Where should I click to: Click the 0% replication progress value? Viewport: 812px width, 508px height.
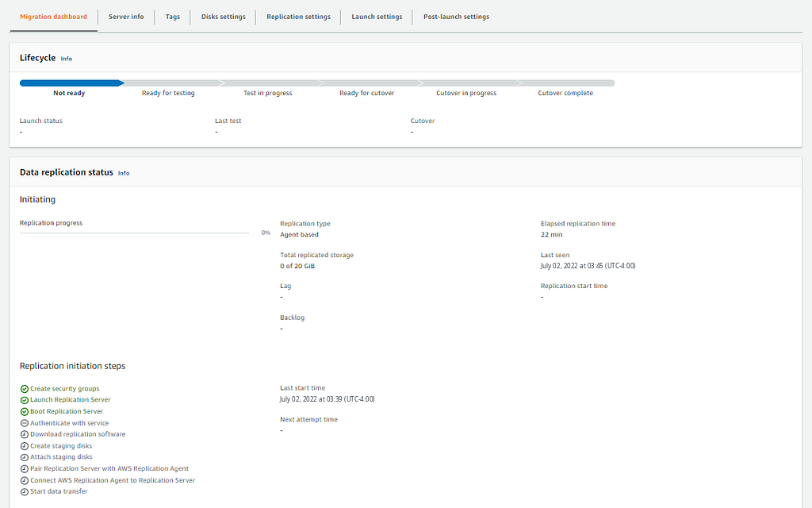(x=266, y=233)
